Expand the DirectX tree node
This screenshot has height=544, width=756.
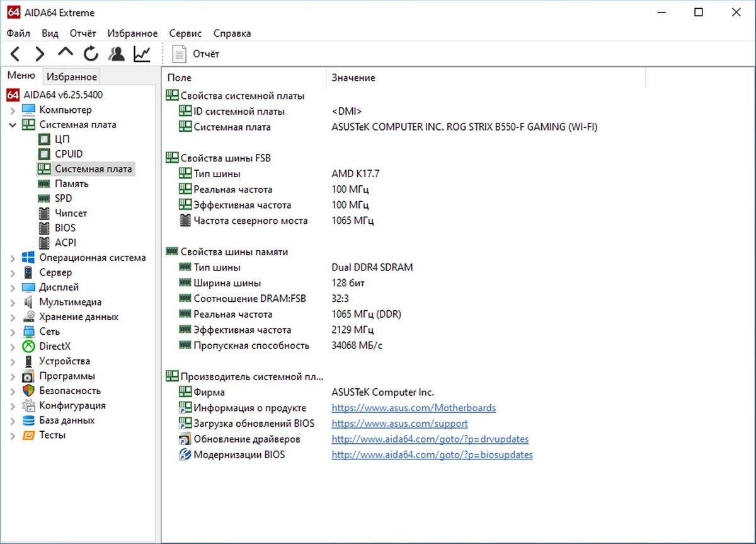point(13,347)
